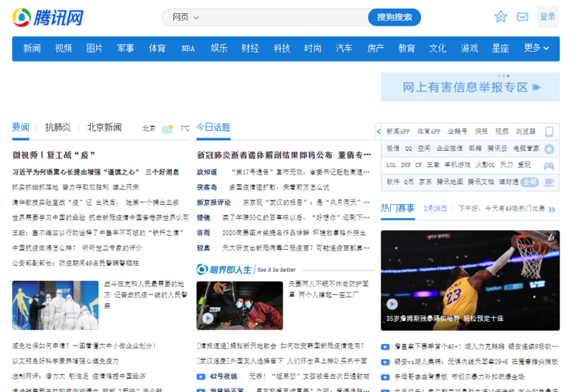Open the medical workers photo thumbnail
The image size is (572, 392).
point(55,305)
